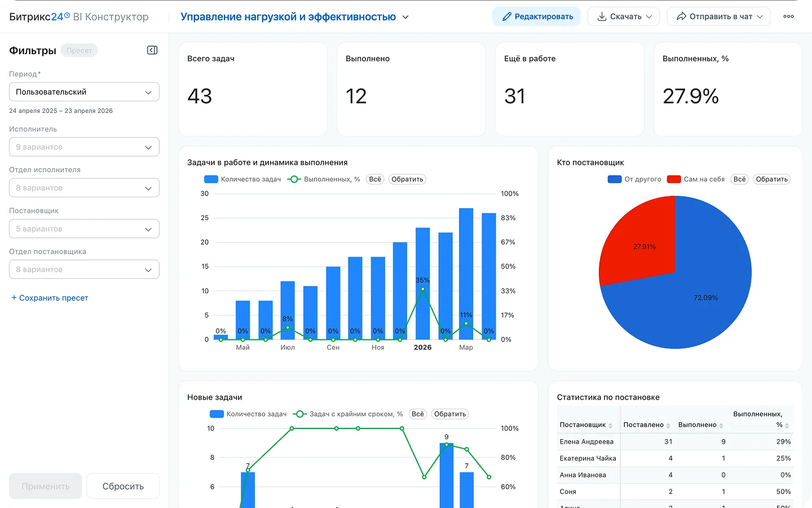Expand the Исполнитель filter dropdown
This screenshot has height=508, width=812.
point(84,147)
